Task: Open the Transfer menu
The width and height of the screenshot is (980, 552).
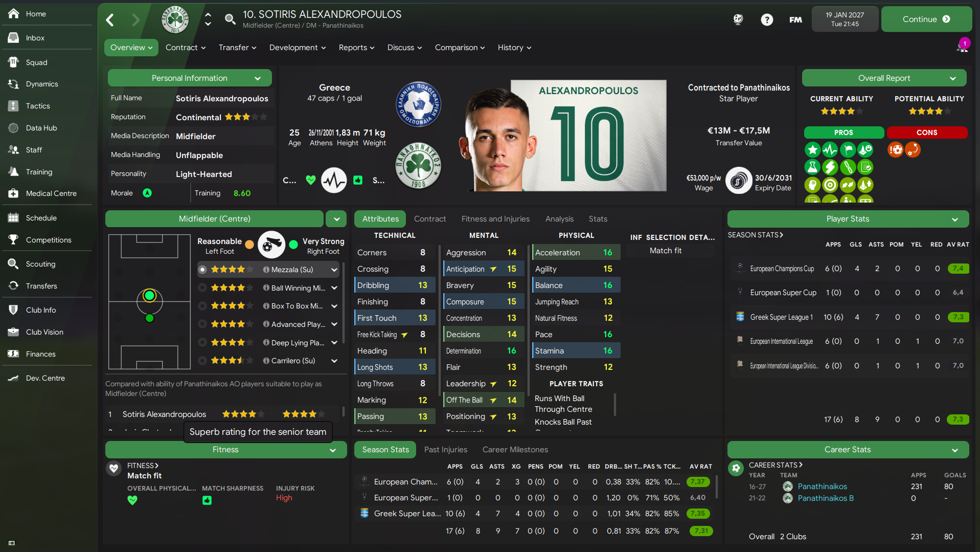Action: [237, 48]
